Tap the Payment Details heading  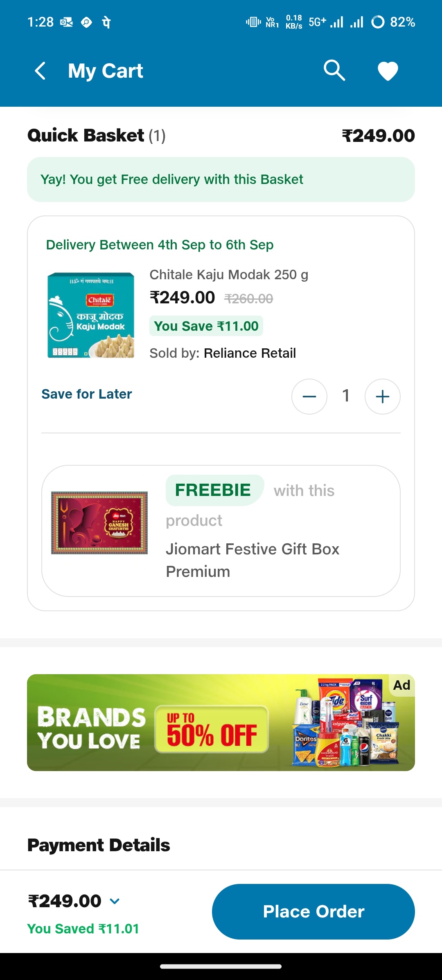99,845
